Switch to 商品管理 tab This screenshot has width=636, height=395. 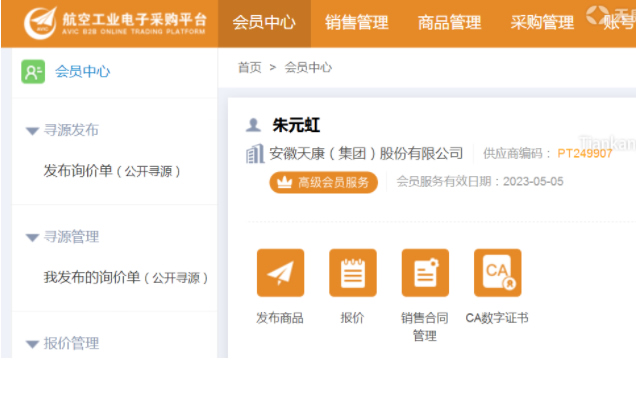[449, 23]
